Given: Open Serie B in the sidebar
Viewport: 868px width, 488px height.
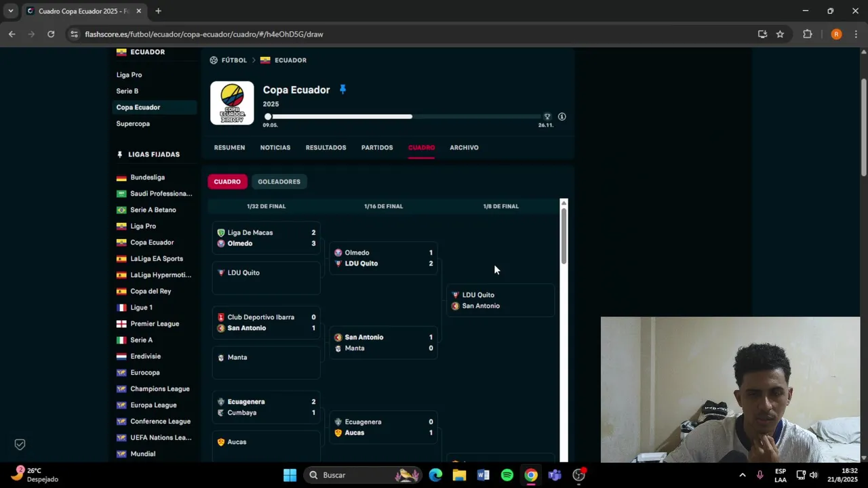Looking at the screenshot, I should 127,91.
